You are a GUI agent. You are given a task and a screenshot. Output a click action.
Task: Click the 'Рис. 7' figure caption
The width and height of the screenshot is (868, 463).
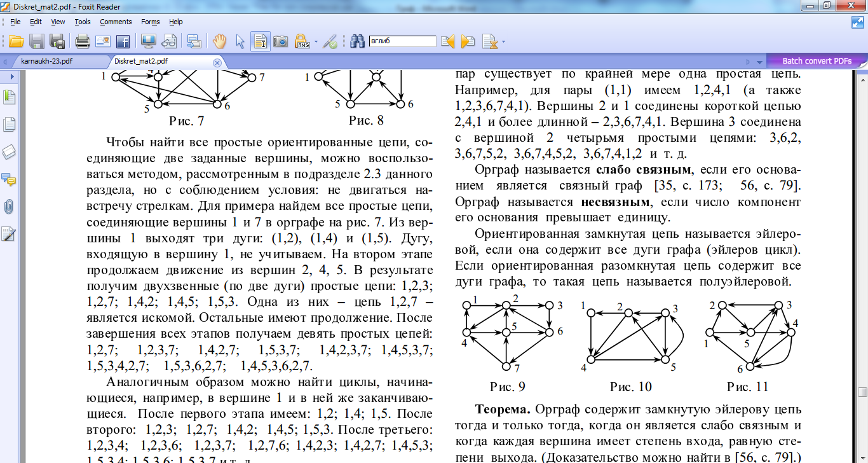[187, 120]
